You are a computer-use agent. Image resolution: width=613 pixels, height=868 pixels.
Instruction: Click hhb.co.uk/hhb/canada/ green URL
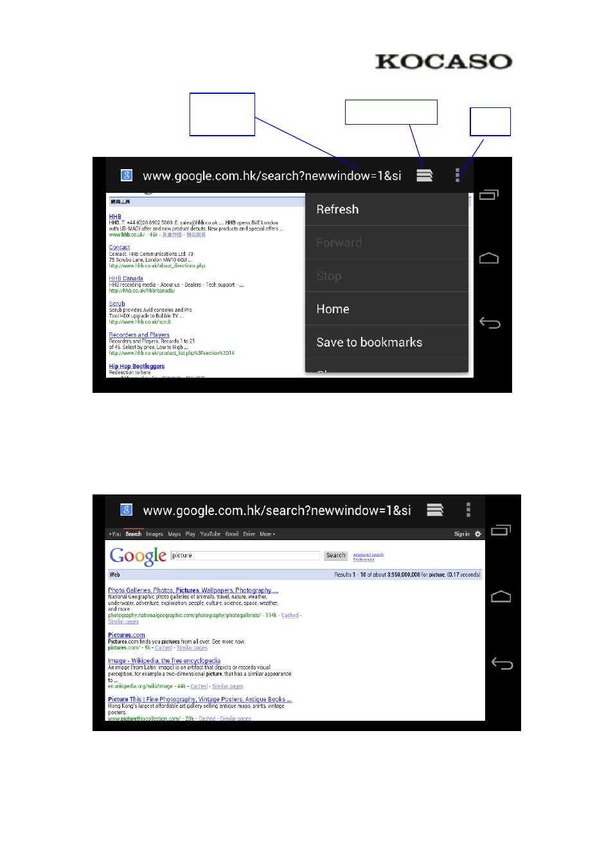141,291
